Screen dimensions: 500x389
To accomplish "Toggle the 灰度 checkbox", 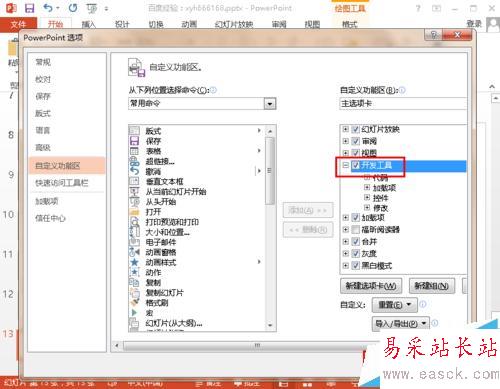I will pyautogui.click(x=356, y=253).
